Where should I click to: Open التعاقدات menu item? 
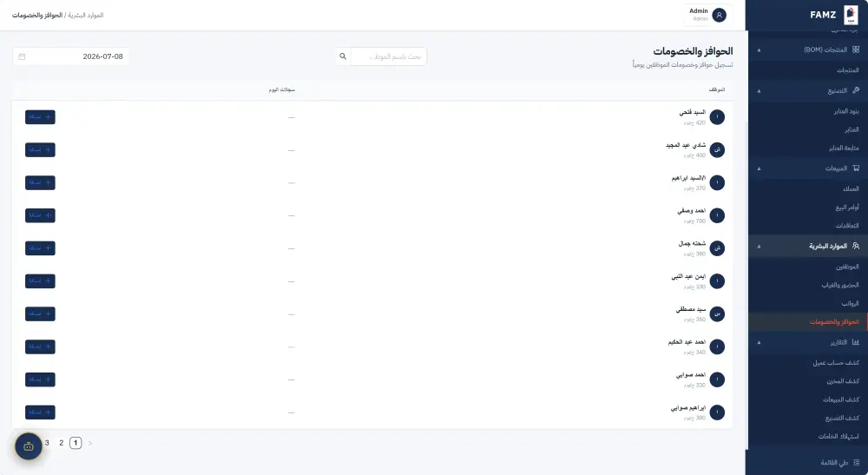pyautogui.click(x=847, y=225)
